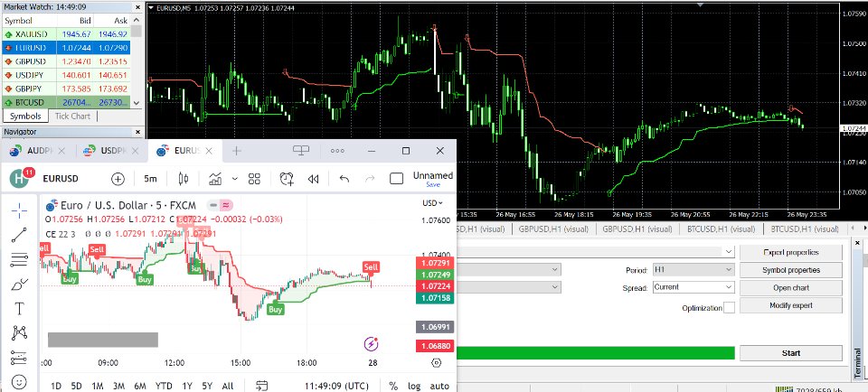868x392 pixels.
Task: Click the Symbol properties button
Action: tap(791, 270)
